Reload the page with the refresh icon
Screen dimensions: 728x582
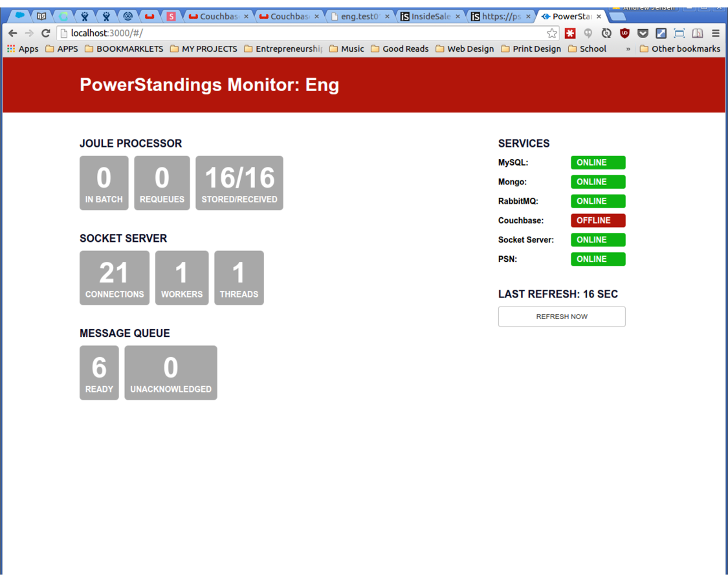[x=45, y=33]
